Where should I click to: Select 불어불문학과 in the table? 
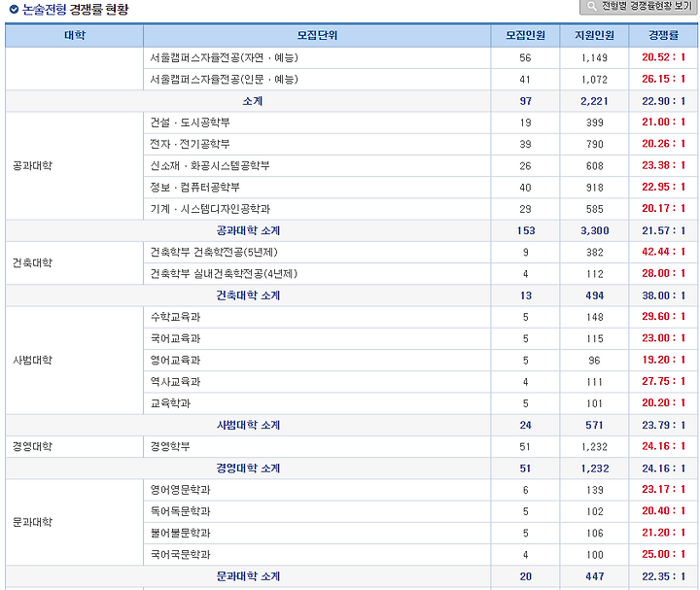pos(180,533)
